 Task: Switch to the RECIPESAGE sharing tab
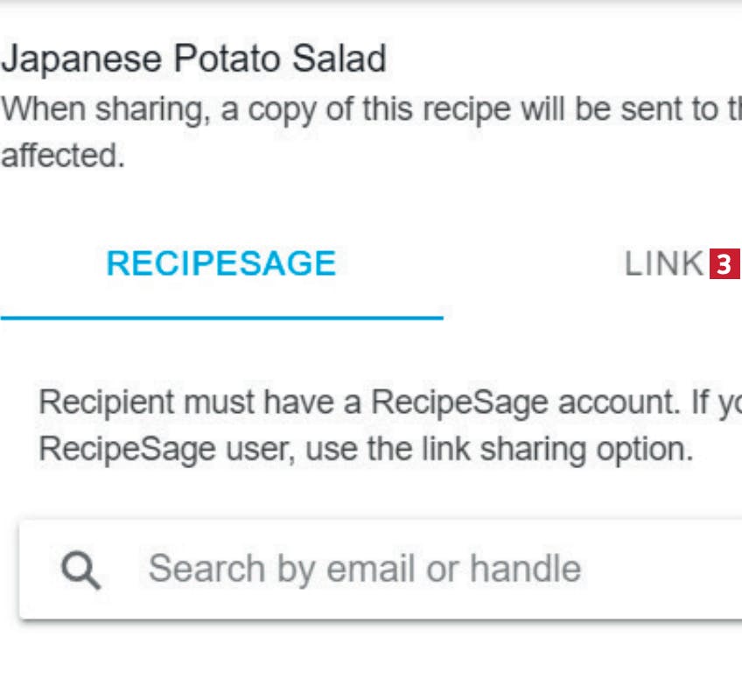pos(221,263)
